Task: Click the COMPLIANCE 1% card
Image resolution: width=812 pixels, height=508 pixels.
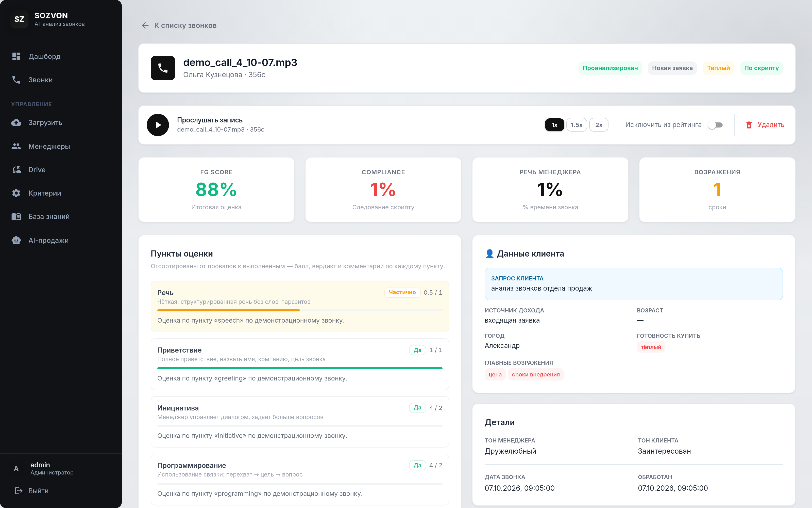Action: 383,190
